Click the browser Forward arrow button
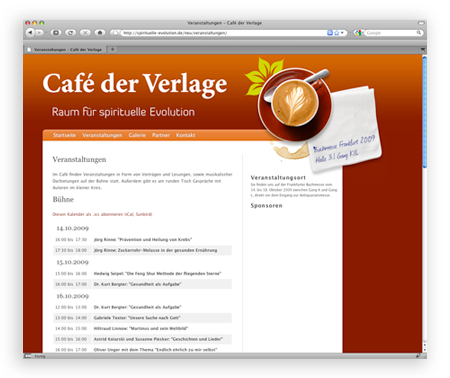 [x=40, y=33]
